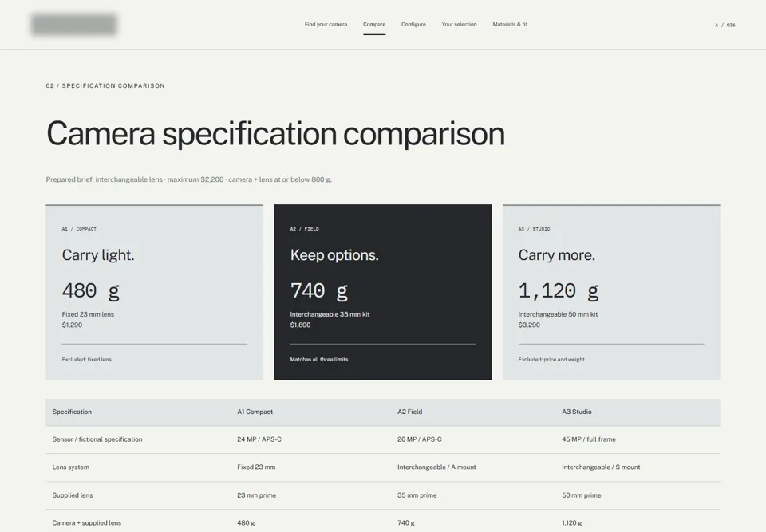Viewport: 766px width, 532px height.
Task: Click the $1,290 price
Action: tap(73, 325)
